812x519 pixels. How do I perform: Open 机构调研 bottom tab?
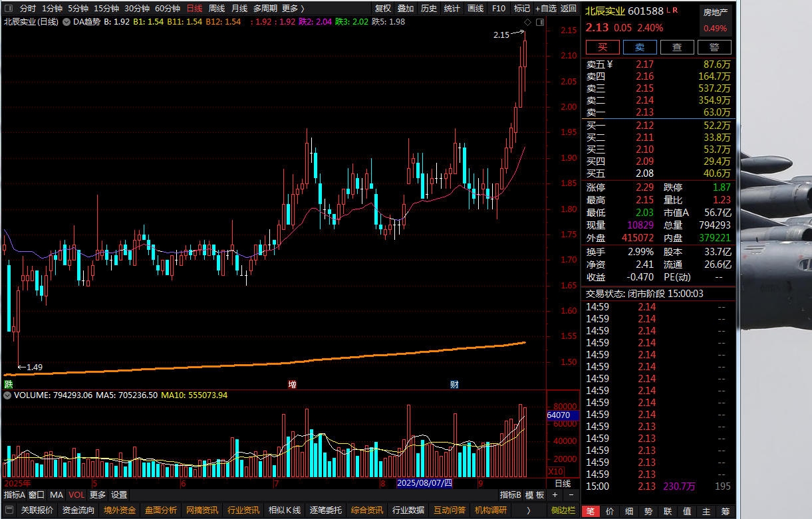pos(491,510)
